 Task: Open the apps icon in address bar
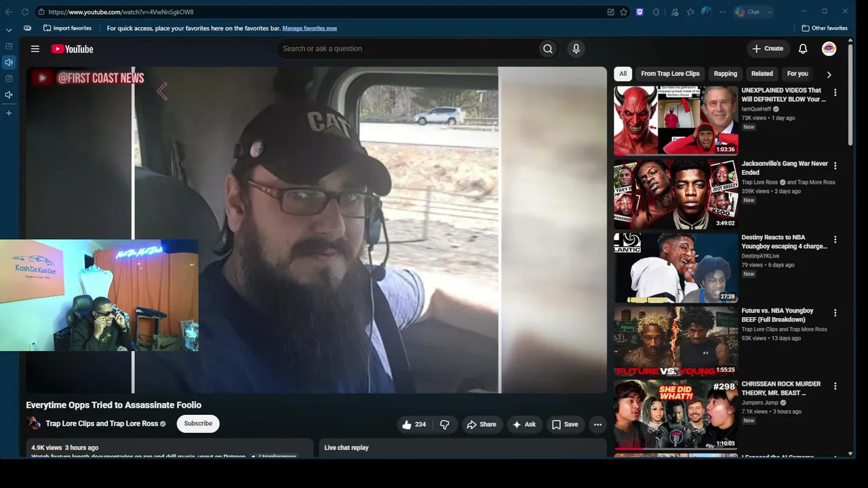click(611, 12)
